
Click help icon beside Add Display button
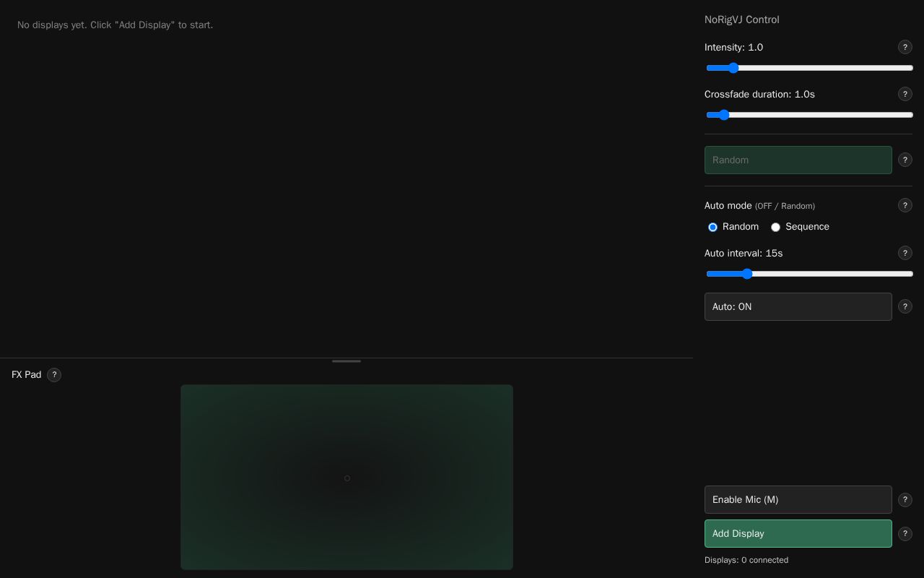pos(905,534)
